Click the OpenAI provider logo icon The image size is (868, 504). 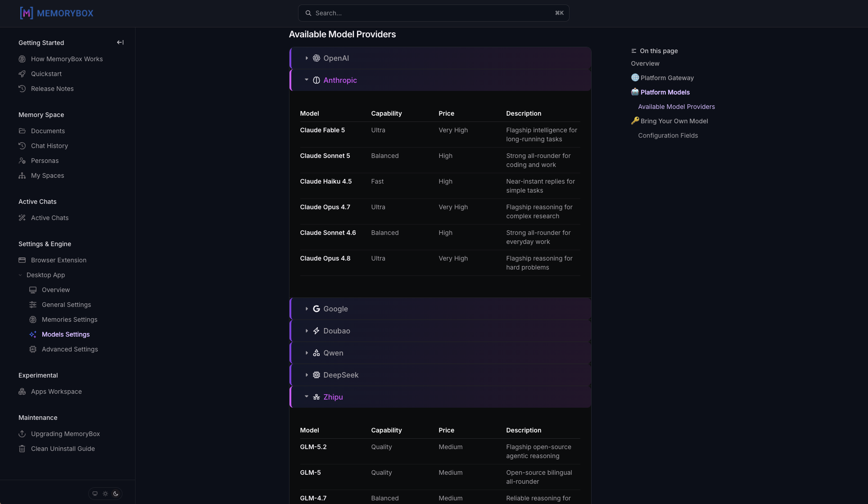[x=316, y=58]
